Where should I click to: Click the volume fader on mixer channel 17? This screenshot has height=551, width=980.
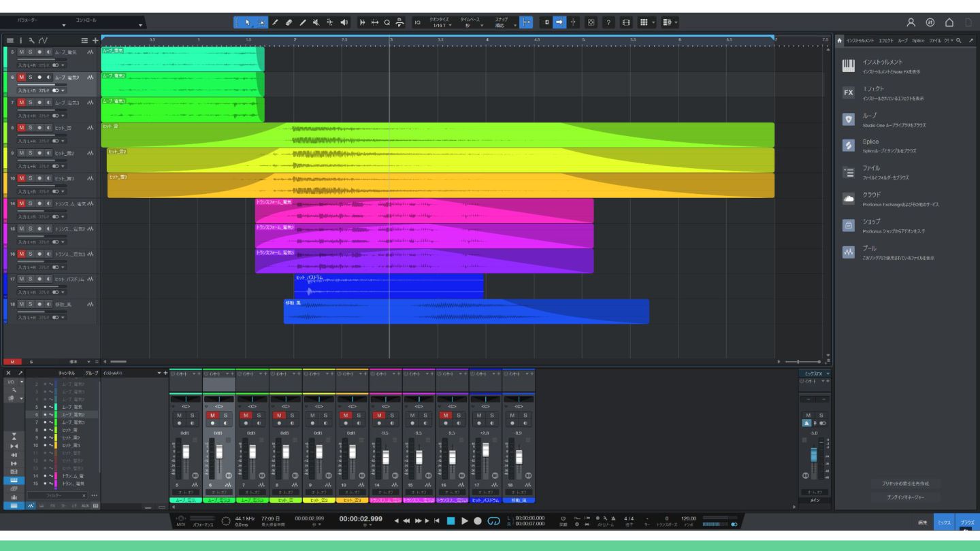click(485, 449)
